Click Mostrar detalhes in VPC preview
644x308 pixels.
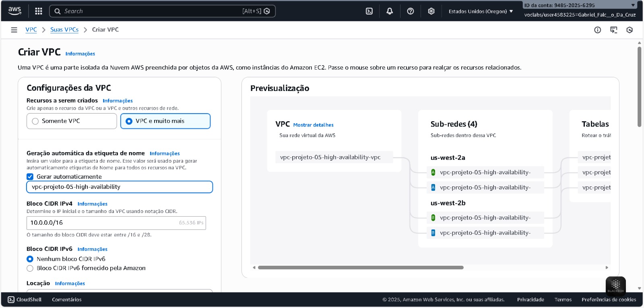click(313, 125)
